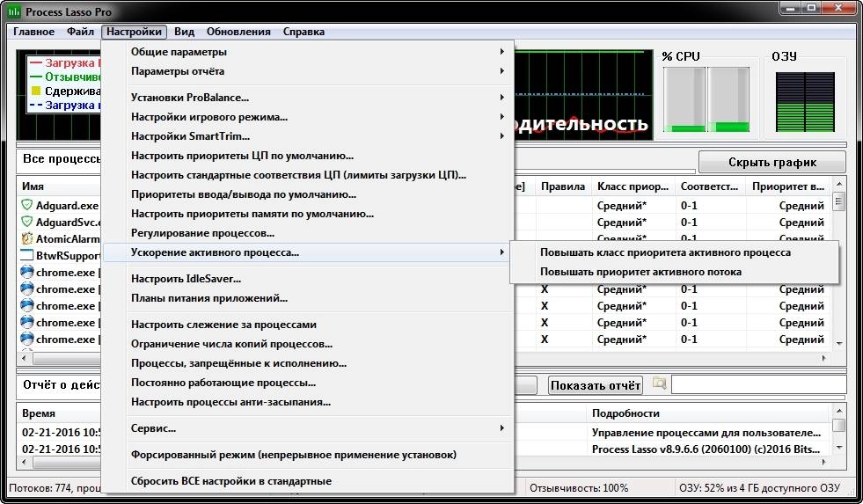
Task: Open the Главное menu
Action: click(33, 32)
